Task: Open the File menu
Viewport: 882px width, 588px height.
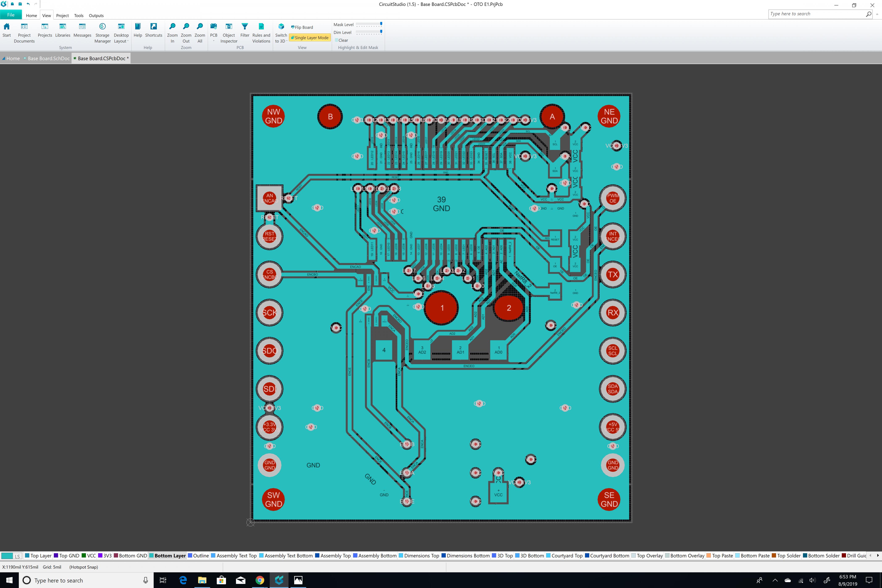Action: 11,15
